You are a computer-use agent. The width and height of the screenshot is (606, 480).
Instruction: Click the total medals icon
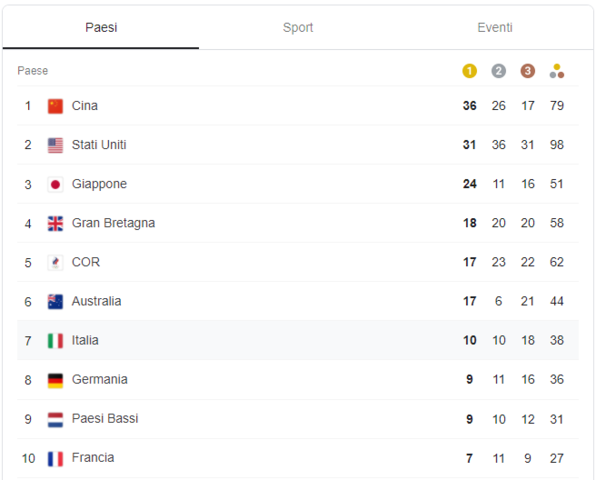(557, 71)
